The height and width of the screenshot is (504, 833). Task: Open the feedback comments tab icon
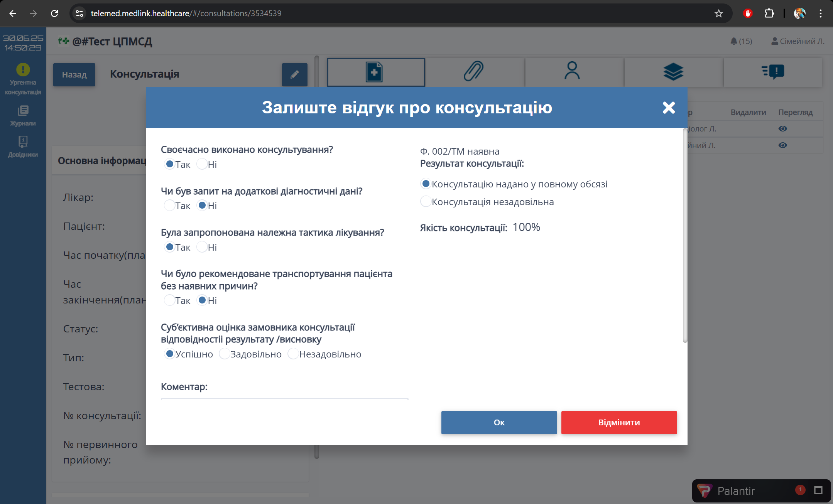pyautogui.click(x=773, y=72)
